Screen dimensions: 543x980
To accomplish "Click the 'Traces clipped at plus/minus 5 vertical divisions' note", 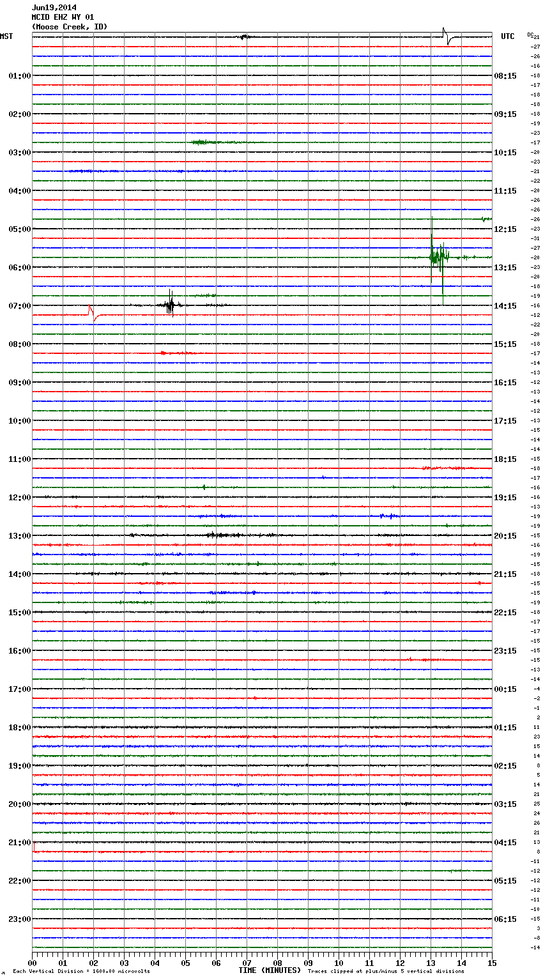I will click(386, 972).
